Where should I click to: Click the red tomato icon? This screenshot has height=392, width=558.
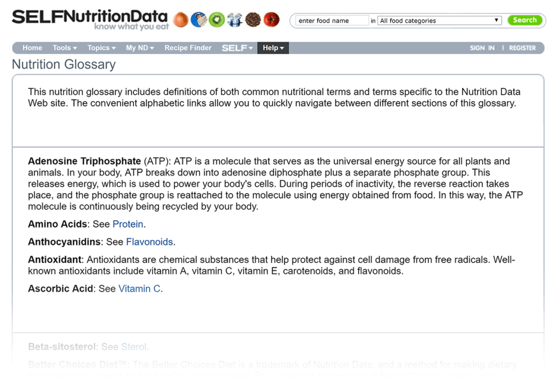coord(271,20)
